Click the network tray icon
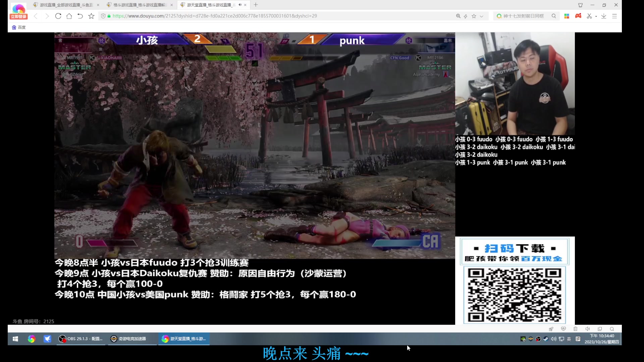This screenshot has width=644, height=362. click(561, 339)
